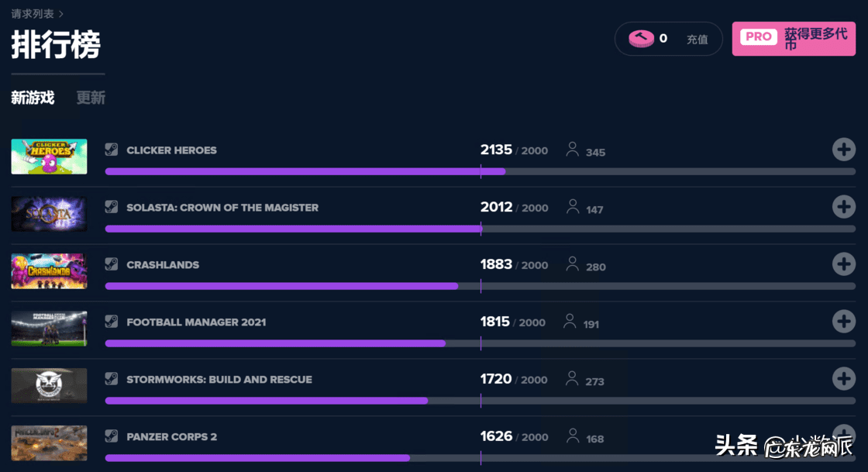Viewport: 868px width, 472px height.
Task: Click Stormworks Build and Rescue plus icon
Action: (843, 379)
